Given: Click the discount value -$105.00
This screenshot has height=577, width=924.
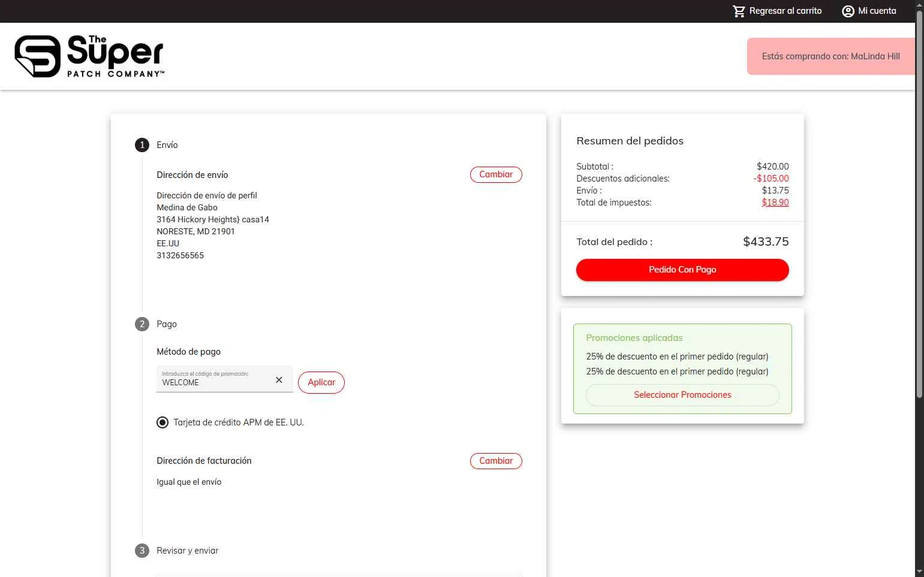Looking at the screenshot, I should (x=771, y=179).
